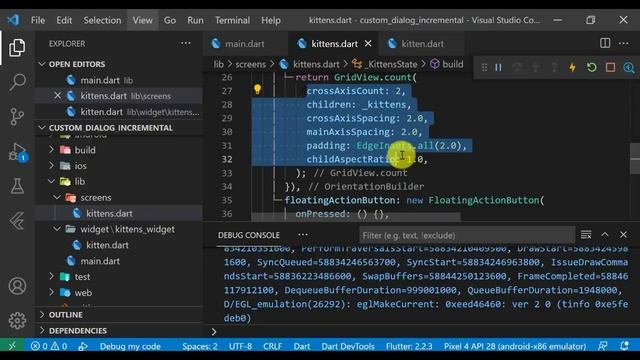The image size is (640, 360).
Task: Collapse the lib folder
Action: tap(80, 181)
